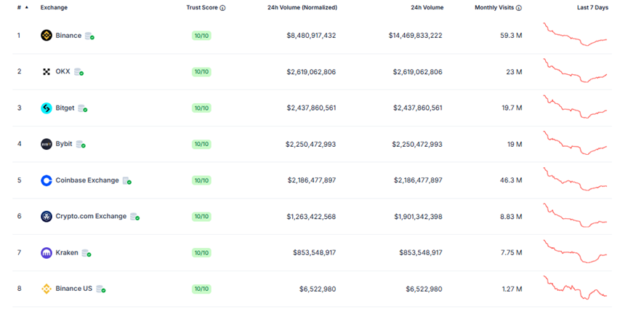Click the 59.3 M monthly visits value
This screenshot has width=644, height=309.
(x=512, y=36)
